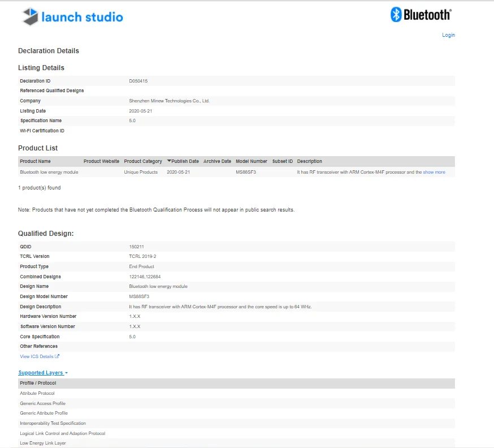Select the Low Energy Link Layer row
The image size is (494, 448).
click(x=236, y=443)
